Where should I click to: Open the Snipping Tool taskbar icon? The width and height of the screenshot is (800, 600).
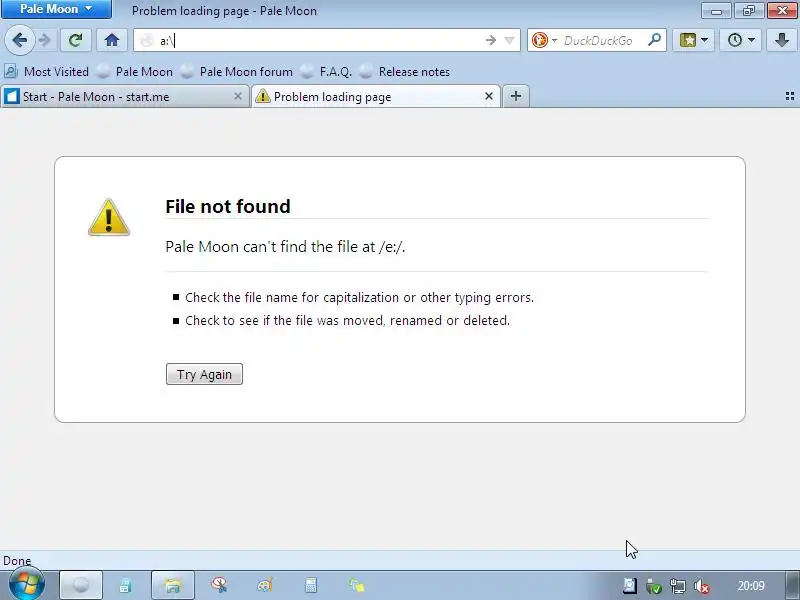click(219, 585)
